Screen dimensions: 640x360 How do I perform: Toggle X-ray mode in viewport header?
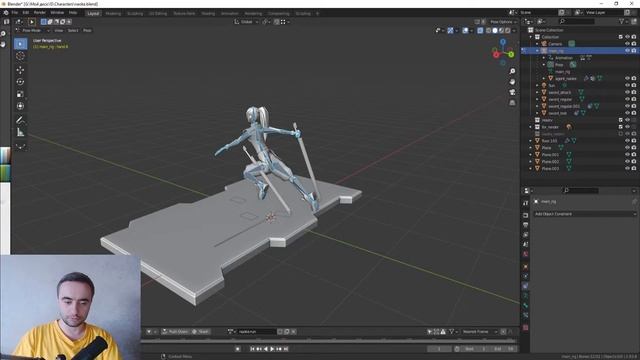tap(480, 30)
